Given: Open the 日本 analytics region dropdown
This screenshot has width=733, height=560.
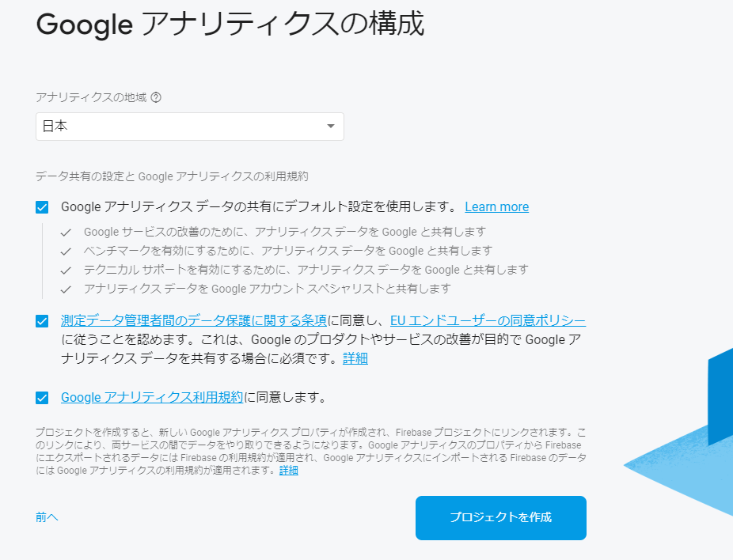Looking at the screenshot, I should [x=190, y=126].
